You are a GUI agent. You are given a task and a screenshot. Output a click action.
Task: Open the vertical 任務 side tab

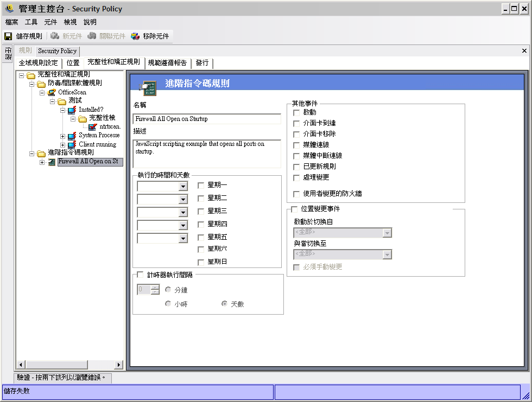(8, 53)
